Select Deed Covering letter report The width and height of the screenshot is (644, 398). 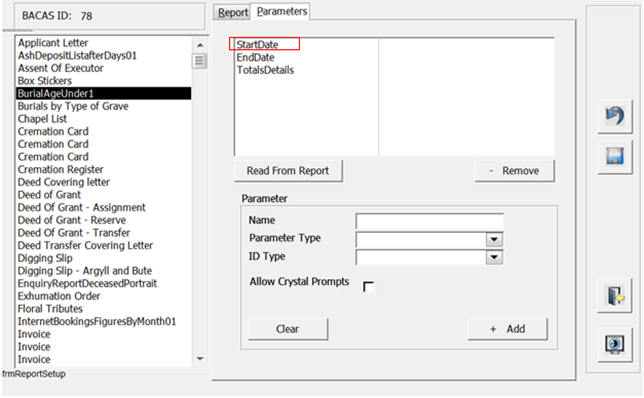click(104, 182)
